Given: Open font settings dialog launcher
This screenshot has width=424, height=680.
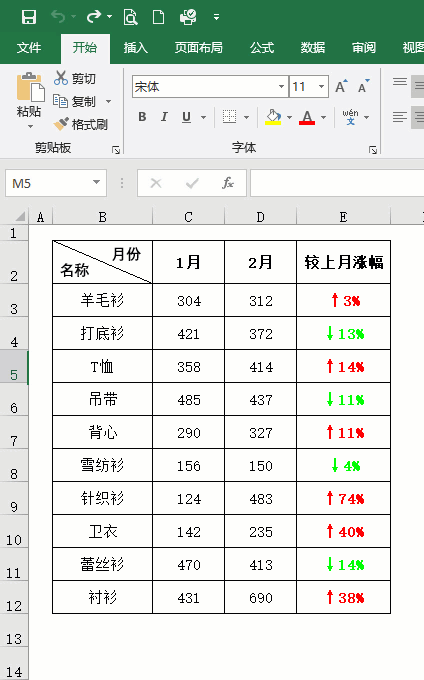Looking at the screenshot, I should pos(373,150).
